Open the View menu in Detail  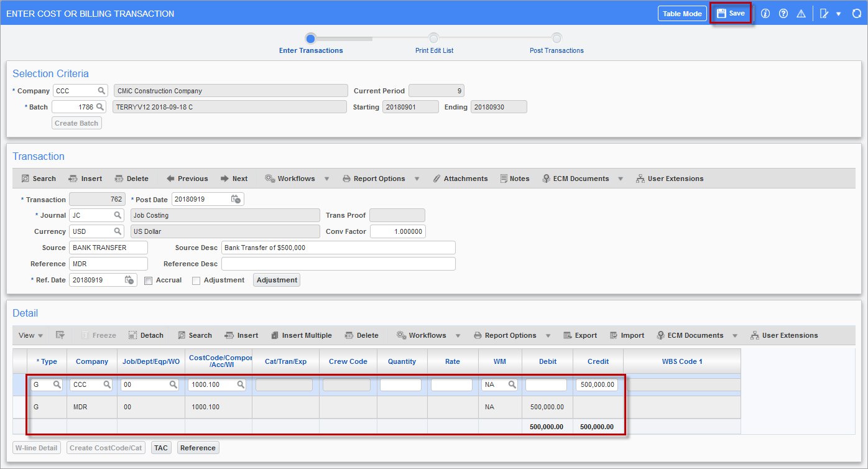(x=30, y=335)
